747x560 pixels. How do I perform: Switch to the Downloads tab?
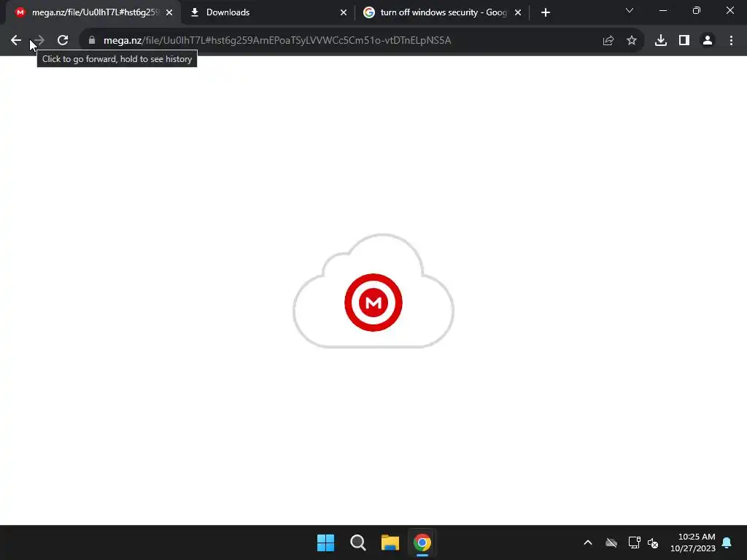267,12
